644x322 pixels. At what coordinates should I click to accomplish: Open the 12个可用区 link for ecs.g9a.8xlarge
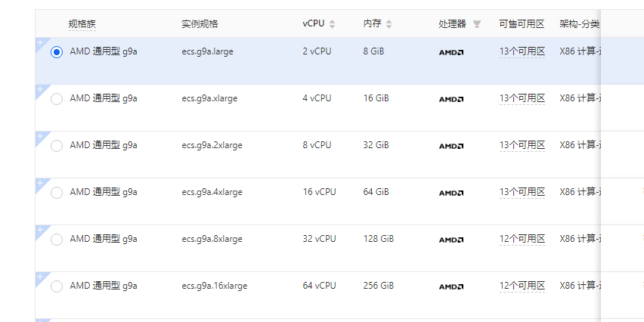[522, 239]
